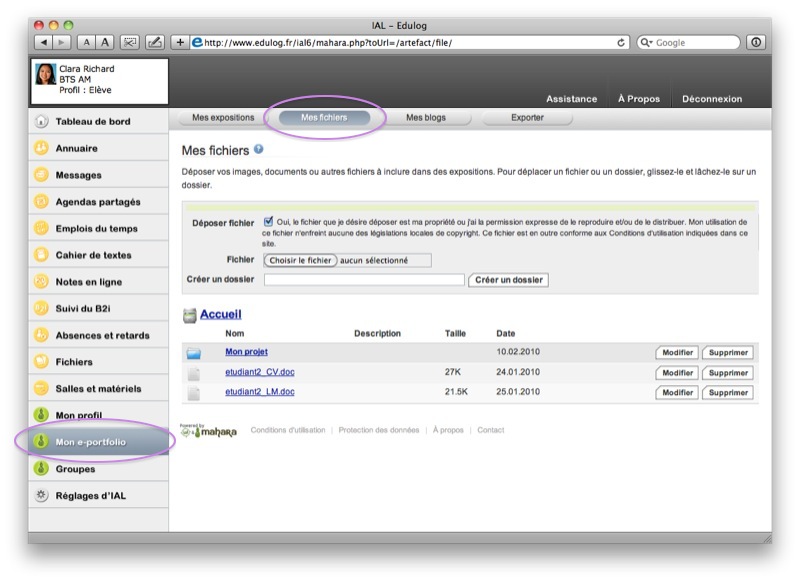Toggle the copyright permission checkbox
The height and width of the screenshot is (582, 800).
point(268,222)
